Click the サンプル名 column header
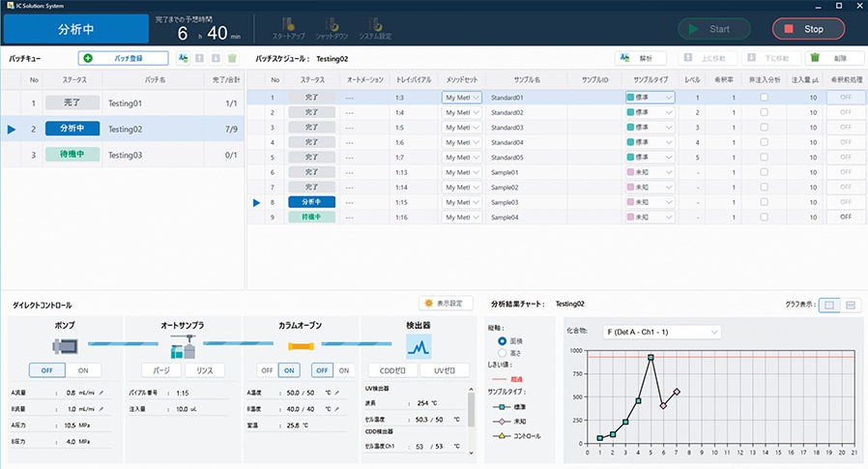This screenshot has width=868, height=469. (526, 79)
